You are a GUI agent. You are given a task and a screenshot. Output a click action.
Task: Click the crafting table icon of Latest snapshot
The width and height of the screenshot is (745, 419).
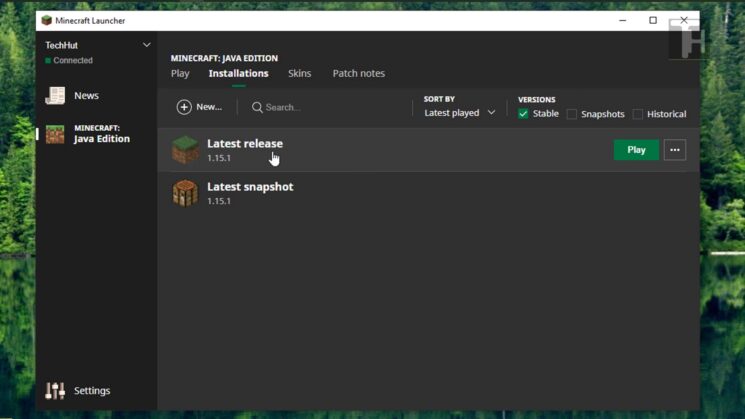click(x=185, y=193)
